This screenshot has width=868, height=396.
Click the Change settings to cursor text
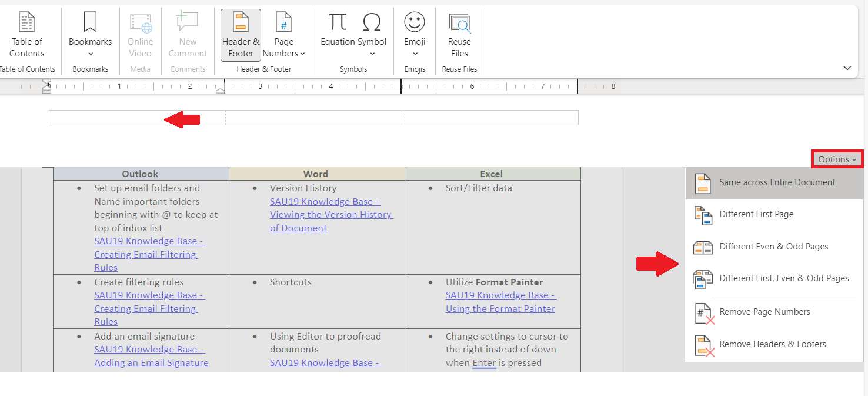point(507,350)
